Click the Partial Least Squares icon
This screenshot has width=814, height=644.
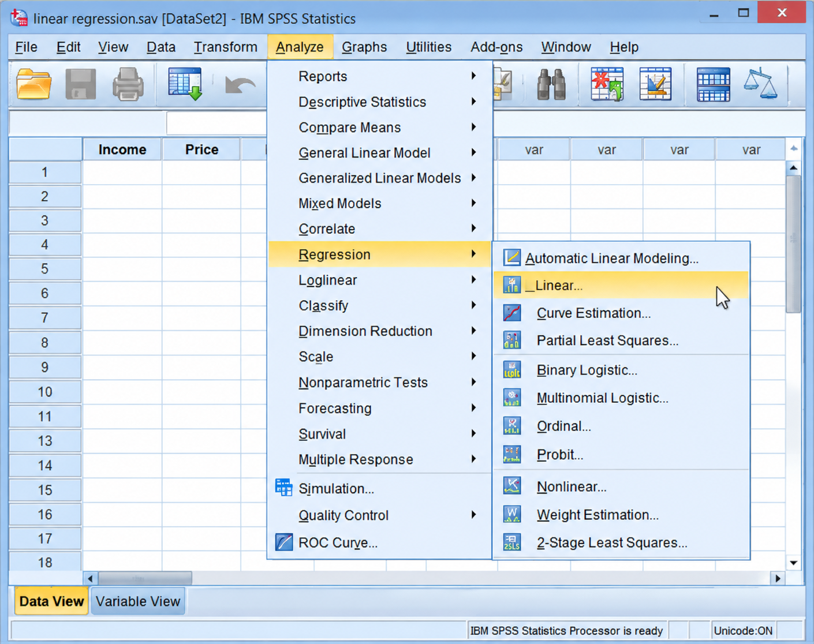point(511,340)
